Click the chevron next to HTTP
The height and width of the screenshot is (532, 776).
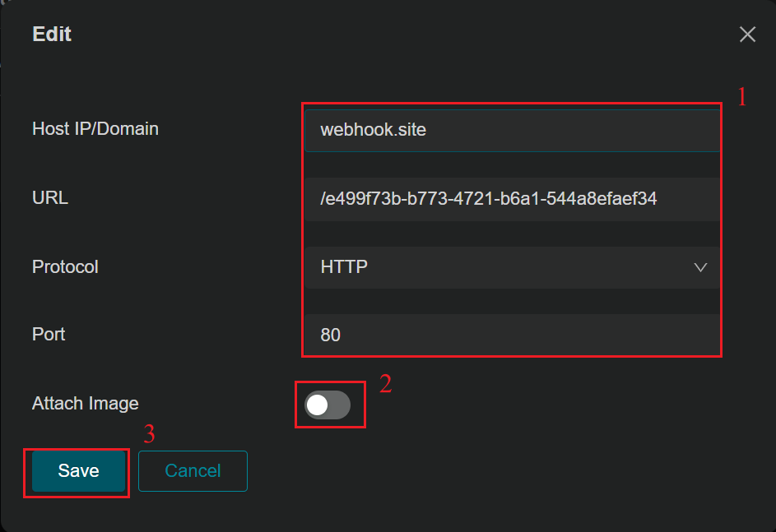coord(699,266)
